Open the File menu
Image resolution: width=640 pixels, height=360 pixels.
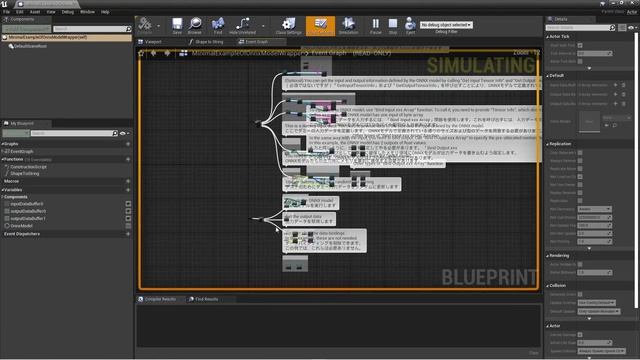pyautogui.click(x=7, y=12)
